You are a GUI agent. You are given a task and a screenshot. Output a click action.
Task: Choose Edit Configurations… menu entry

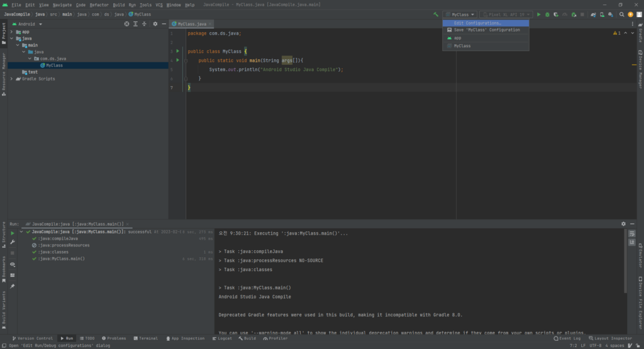click(486, 23)
